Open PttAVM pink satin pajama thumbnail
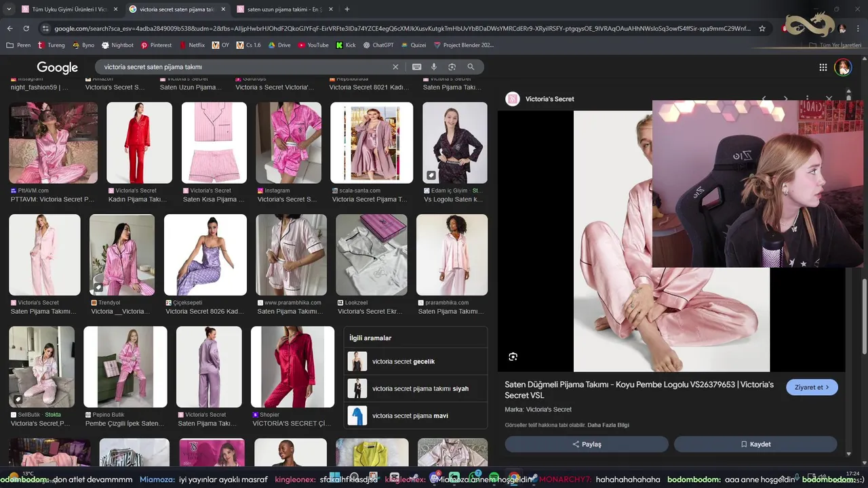Screen dimensions: 868x488 click(53, 143)
